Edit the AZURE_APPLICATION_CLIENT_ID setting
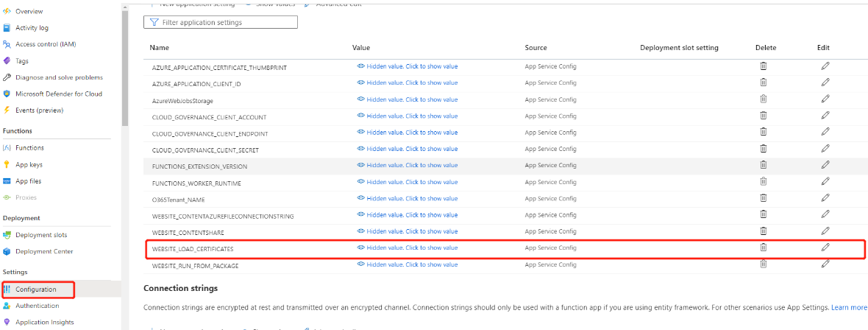The height and width of the screenshot is (330, 868). (x=825, y=82)
